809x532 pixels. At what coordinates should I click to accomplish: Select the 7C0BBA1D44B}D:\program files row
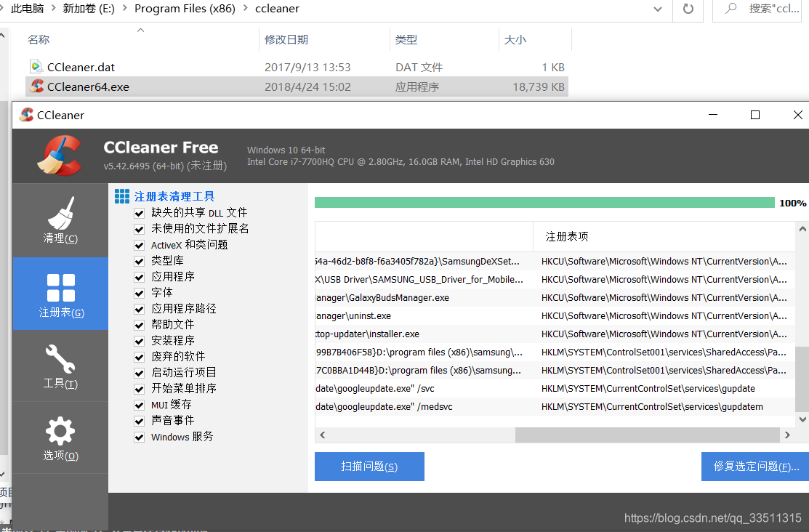[555, 370]
